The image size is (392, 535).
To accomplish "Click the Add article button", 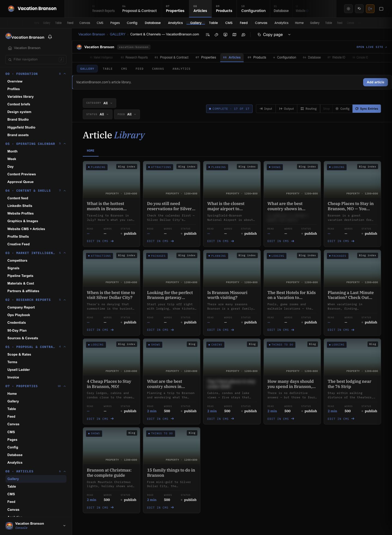I will (375, 82).
